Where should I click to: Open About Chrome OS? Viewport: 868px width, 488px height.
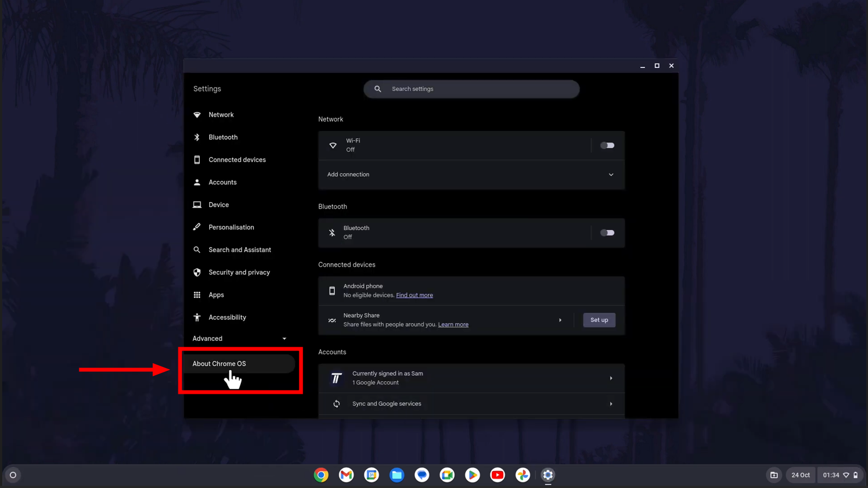click(239, 364)
